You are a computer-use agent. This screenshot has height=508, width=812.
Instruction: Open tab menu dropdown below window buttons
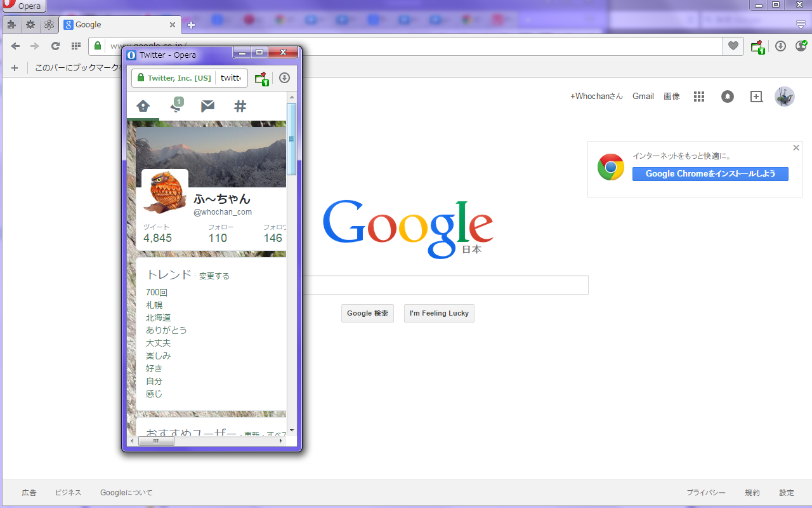click(801, 25)
